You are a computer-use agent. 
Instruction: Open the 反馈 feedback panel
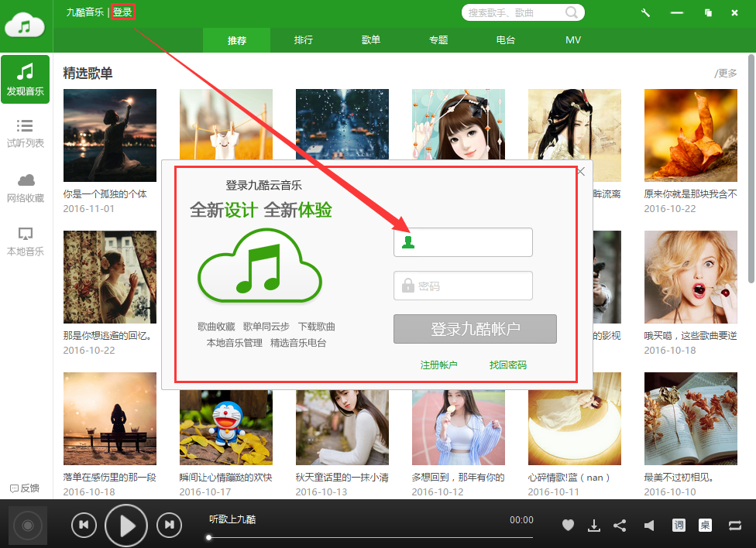[25, 488]
